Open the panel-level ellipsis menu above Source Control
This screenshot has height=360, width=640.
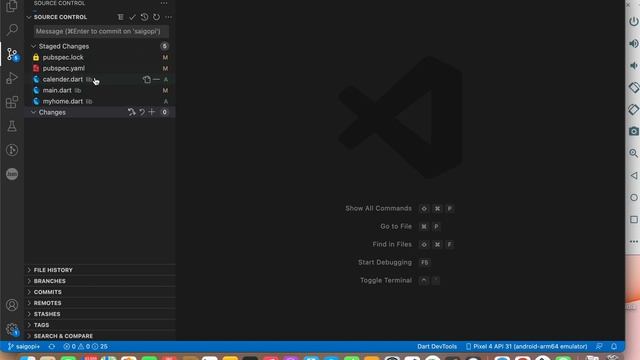pos(164,3)
